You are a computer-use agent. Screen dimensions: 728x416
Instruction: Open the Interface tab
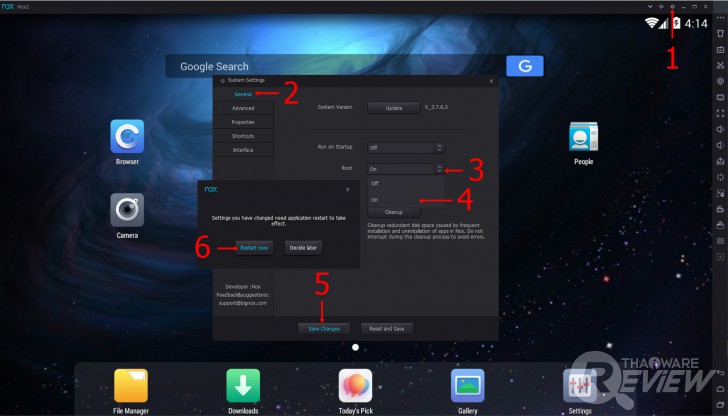tap(243, 150)
